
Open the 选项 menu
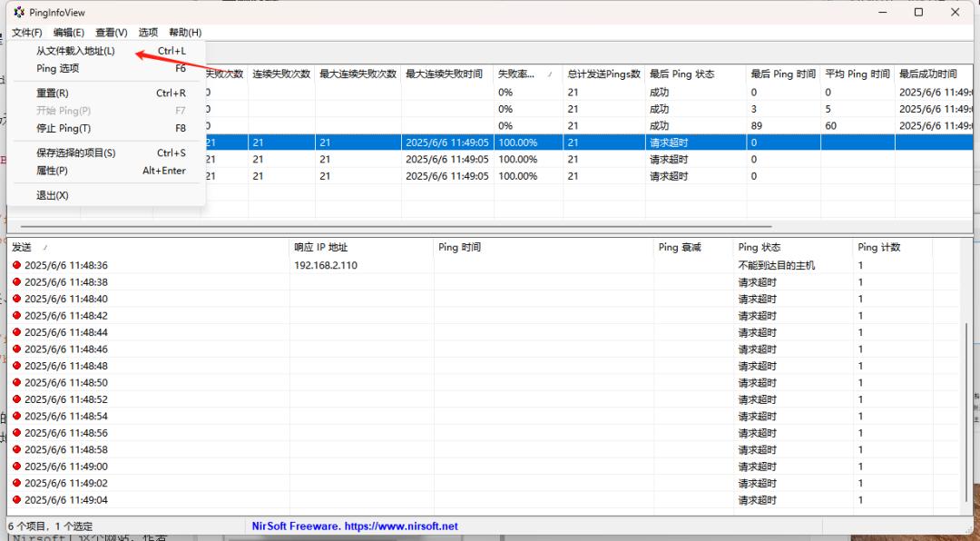pos(148,33)
